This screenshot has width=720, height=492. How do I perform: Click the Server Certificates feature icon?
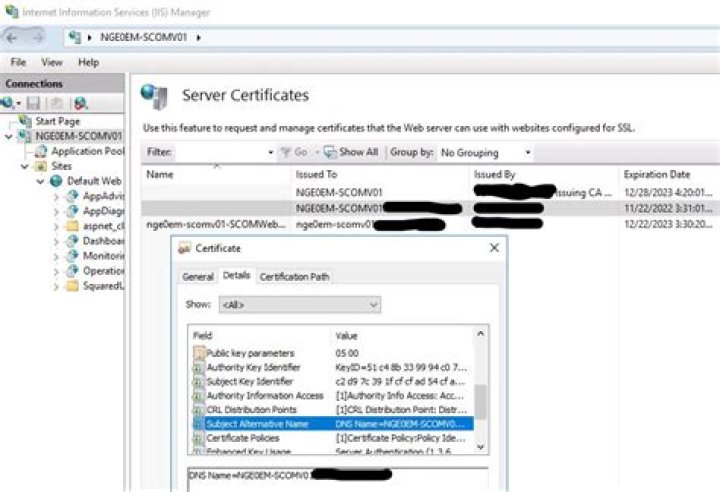(x=155, y=96)
